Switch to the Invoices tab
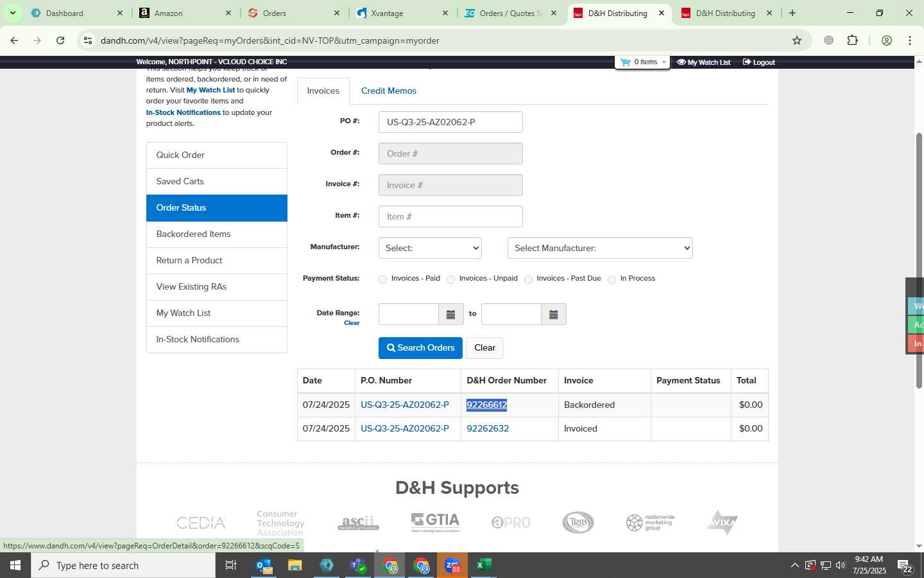 [x=323, y=91]
